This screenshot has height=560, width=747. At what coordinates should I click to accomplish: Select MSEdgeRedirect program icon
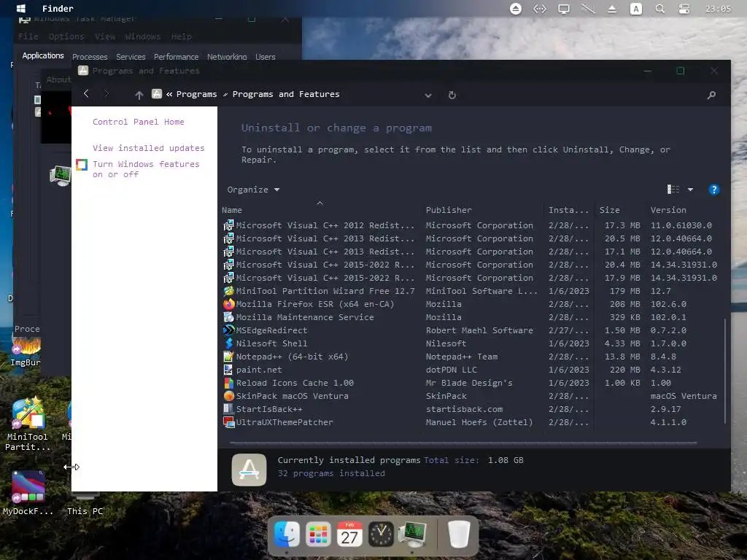(x=228, y=330)
